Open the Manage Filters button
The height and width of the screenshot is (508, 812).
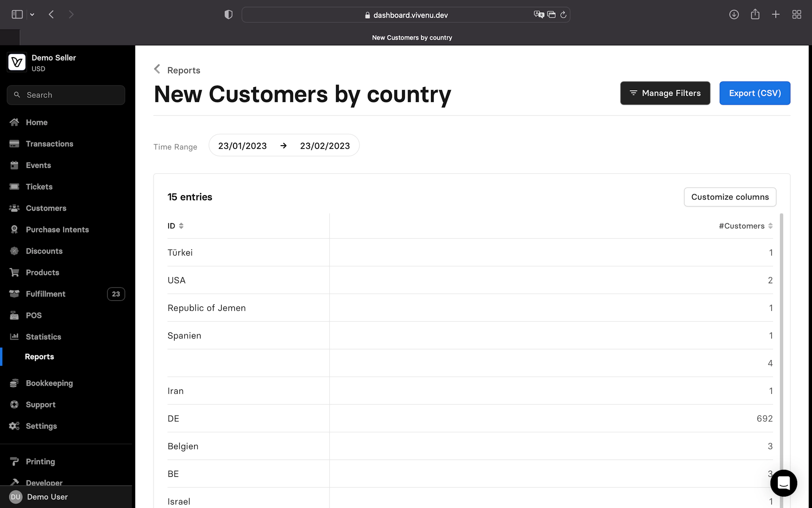[x=665, y=93]
